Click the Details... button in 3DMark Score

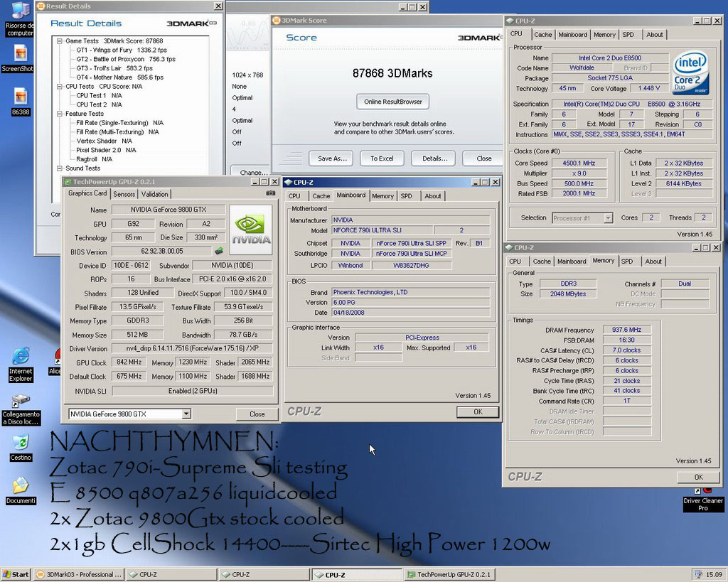pos(434,158)
